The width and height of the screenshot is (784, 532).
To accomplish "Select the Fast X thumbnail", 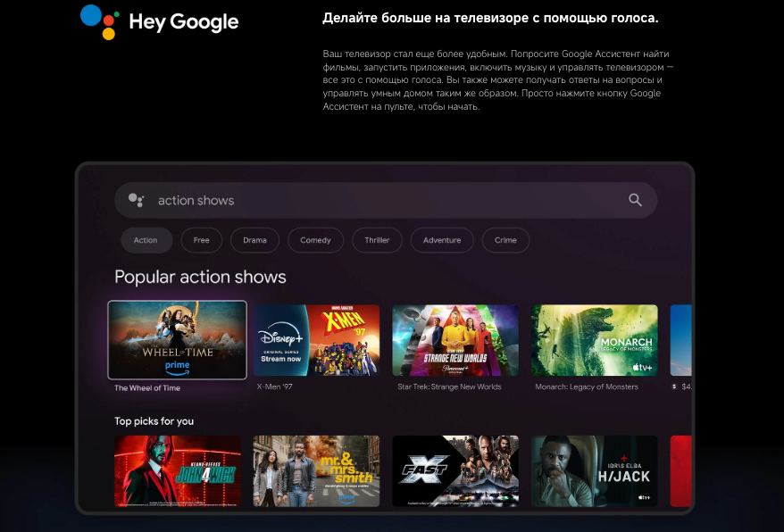I will pos(455,471).
